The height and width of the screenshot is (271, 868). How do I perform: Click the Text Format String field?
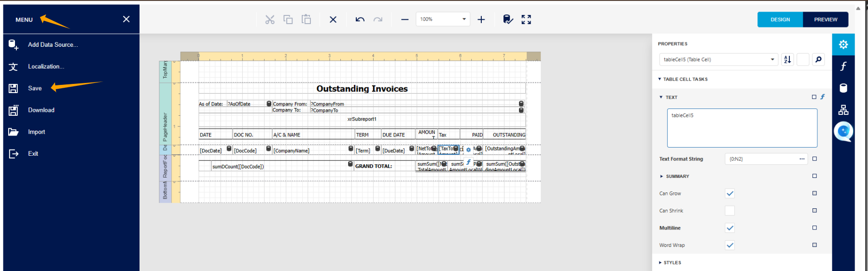[x=760, y=159]
